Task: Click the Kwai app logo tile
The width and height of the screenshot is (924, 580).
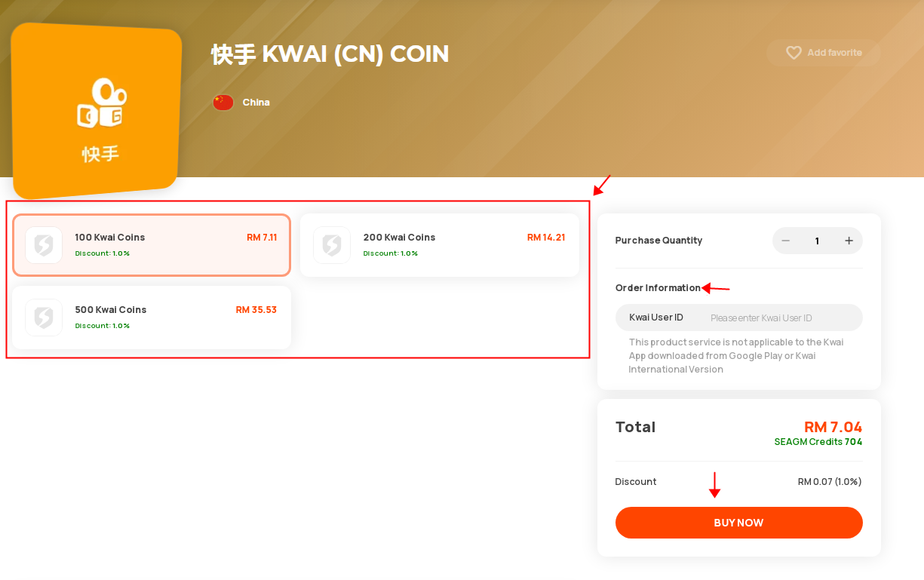Action: 97,111
